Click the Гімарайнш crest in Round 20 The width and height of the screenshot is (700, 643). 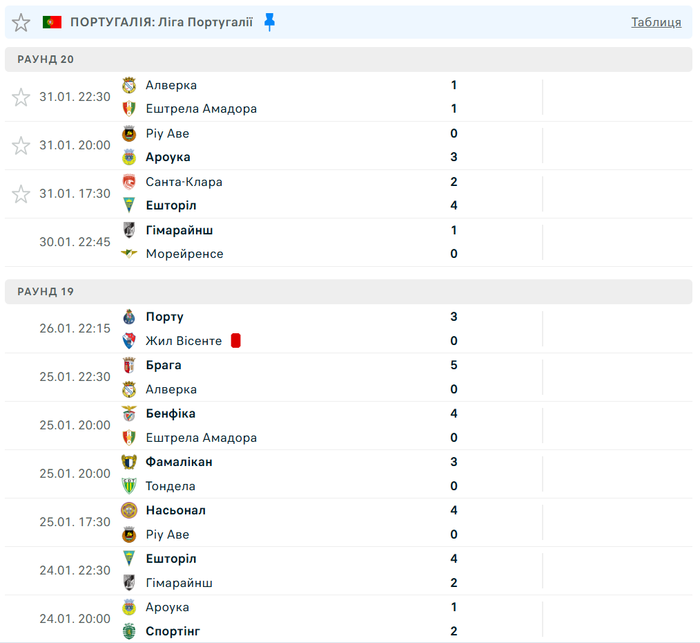click(x=129, y=230)
